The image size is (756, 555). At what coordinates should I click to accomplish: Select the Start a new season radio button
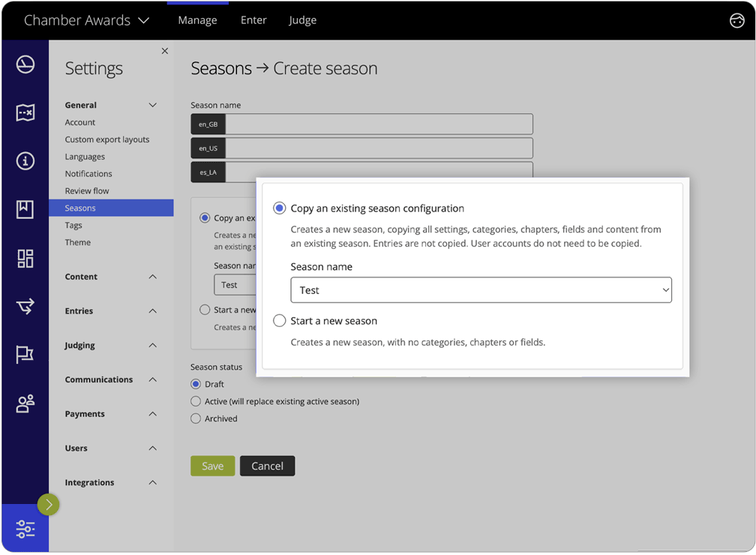[x=278, y=320]
